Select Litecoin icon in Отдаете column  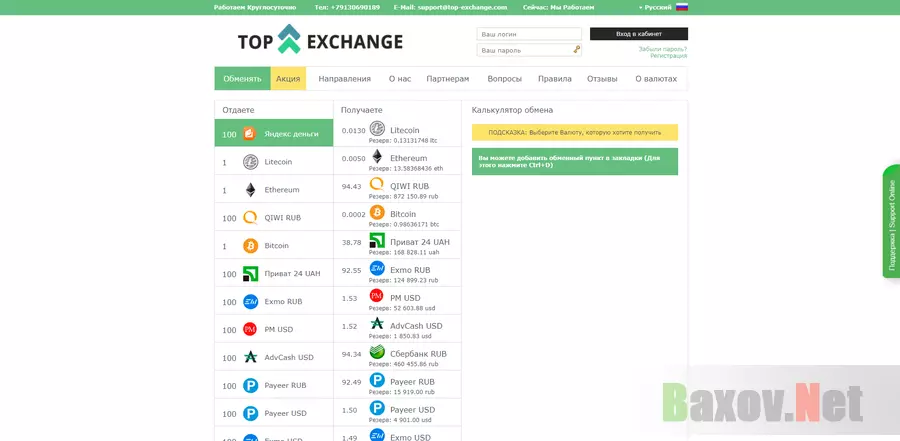click(250, 162)
